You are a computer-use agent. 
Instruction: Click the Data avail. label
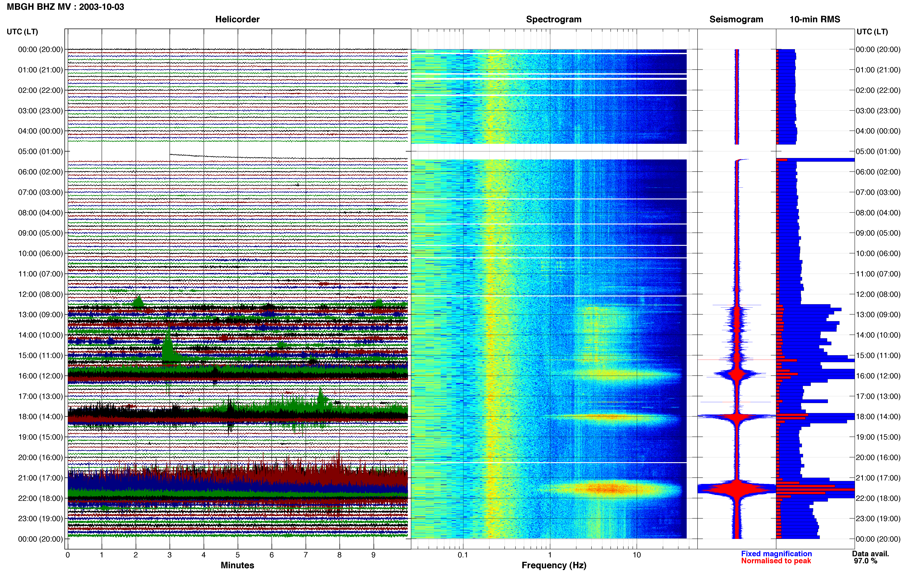870,554
